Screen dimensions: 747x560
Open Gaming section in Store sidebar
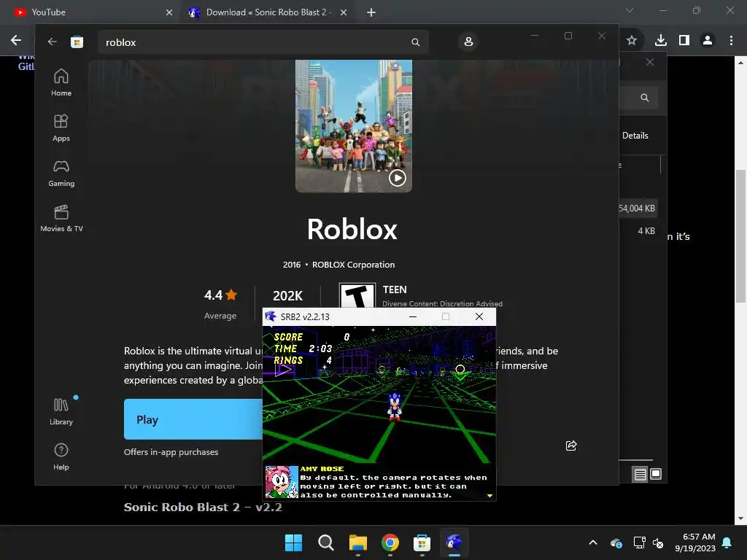click(61, 173)
